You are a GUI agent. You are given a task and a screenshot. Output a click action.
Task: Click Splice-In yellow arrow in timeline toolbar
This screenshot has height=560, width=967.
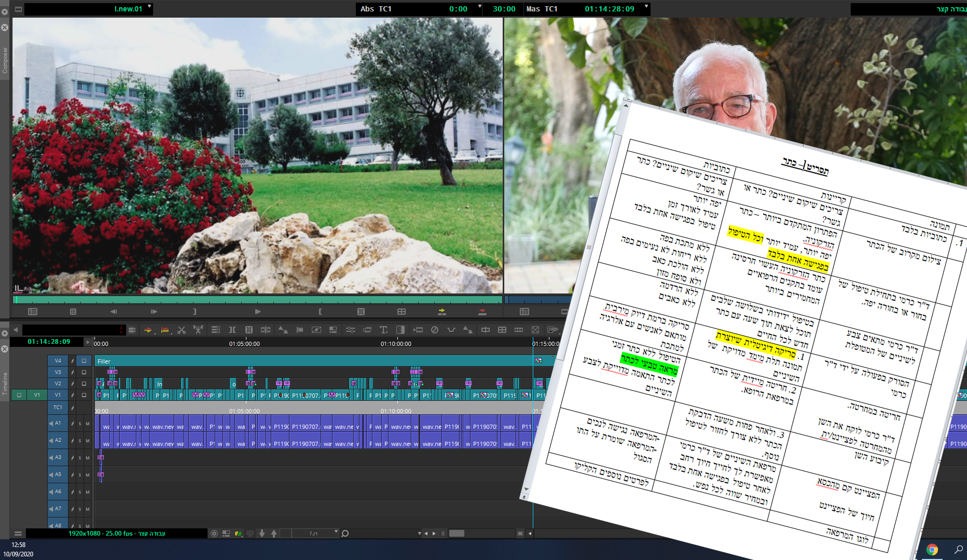pos(148,330)
